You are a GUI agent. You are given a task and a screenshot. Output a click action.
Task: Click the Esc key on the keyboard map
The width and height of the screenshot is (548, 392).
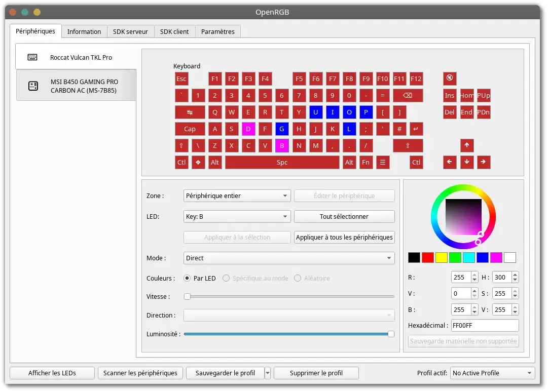point(181,79)
